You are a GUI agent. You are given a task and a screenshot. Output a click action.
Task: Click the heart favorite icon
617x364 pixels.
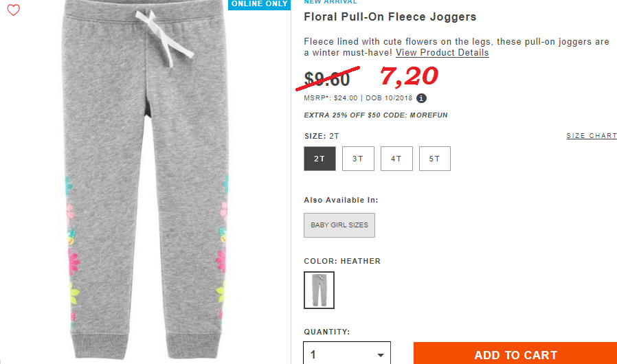pos(13,10)
